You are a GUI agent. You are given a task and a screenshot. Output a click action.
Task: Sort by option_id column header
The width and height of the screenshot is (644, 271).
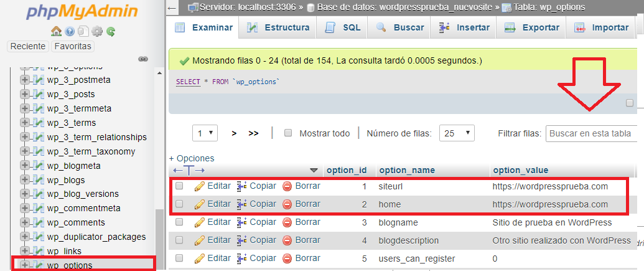347,170
